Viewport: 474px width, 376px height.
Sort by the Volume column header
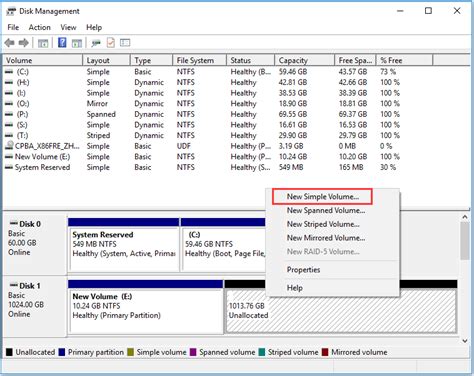(43, 60)
